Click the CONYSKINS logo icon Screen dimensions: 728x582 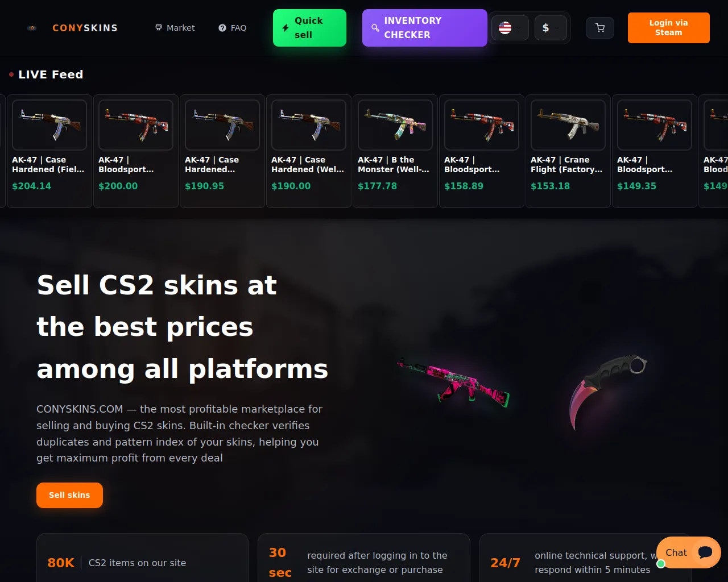[32, 28]
